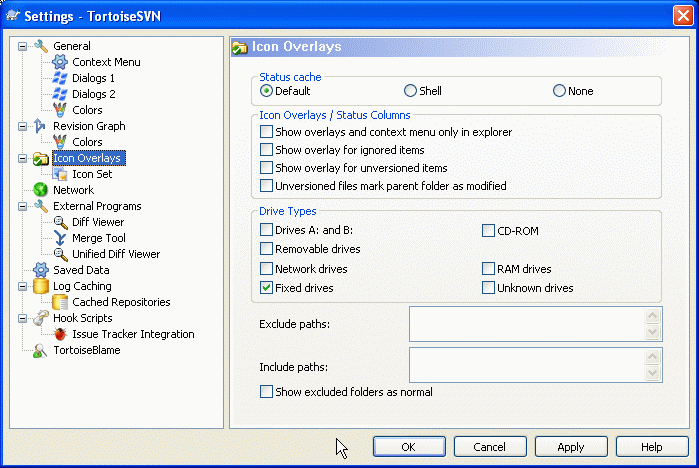Viewport: 699px width, 468px height.
Task: Click Include paths scrollbar up arrow
Action: 653,357
